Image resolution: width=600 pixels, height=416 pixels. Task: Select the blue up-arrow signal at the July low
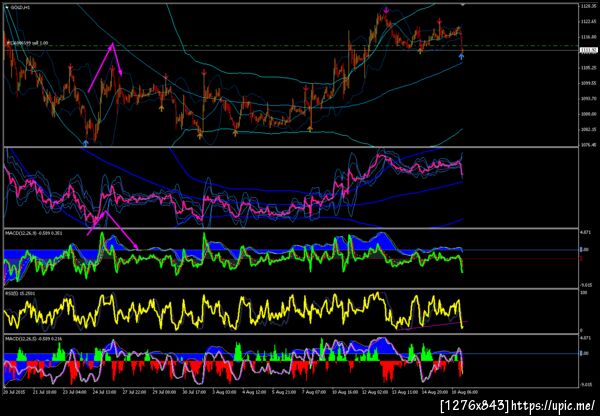[x=85, y=143]
